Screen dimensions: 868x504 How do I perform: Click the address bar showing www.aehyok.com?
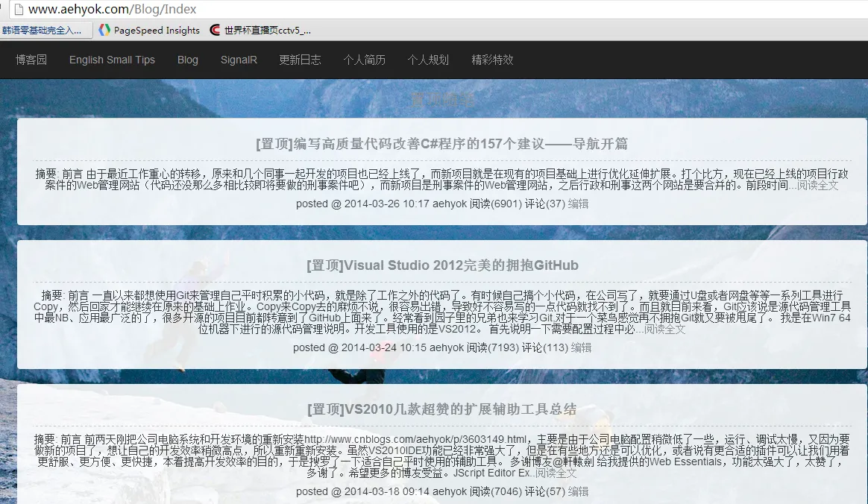click(298, 10)
